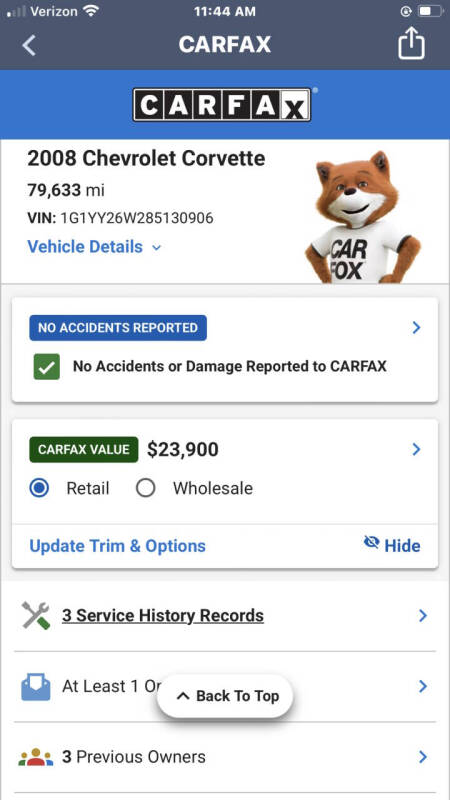Viewport: 450px width, 800px height.
Task: Tap the Car Fox mascot image
Action: [x=362, y=217]
